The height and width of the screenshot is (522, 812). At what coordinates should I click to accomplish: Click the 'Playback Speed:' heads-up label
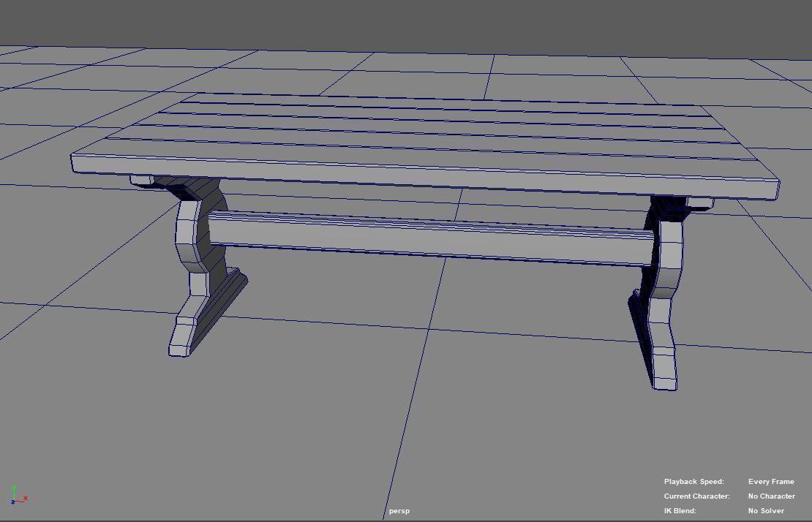[694, 482]
